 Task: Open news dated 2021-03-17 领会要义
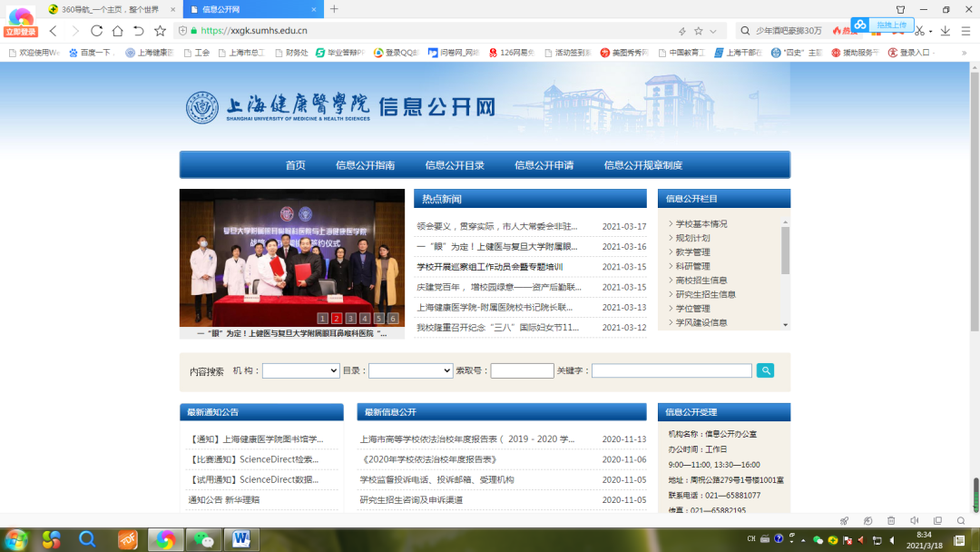coord(497,226)
